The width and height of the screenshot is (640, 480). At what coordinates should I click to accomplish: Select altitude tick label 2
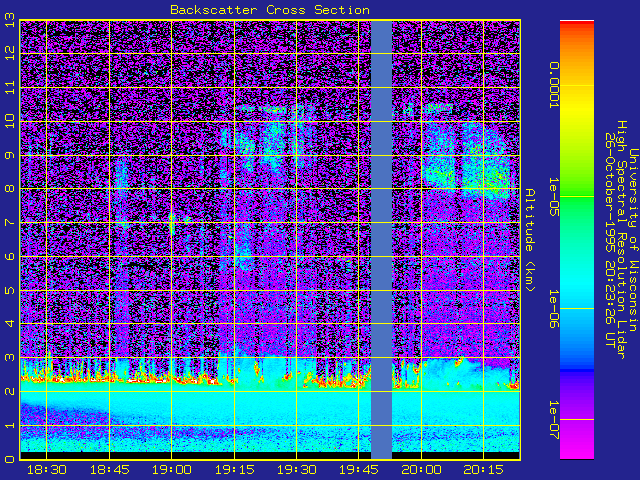tap(10, 391)
